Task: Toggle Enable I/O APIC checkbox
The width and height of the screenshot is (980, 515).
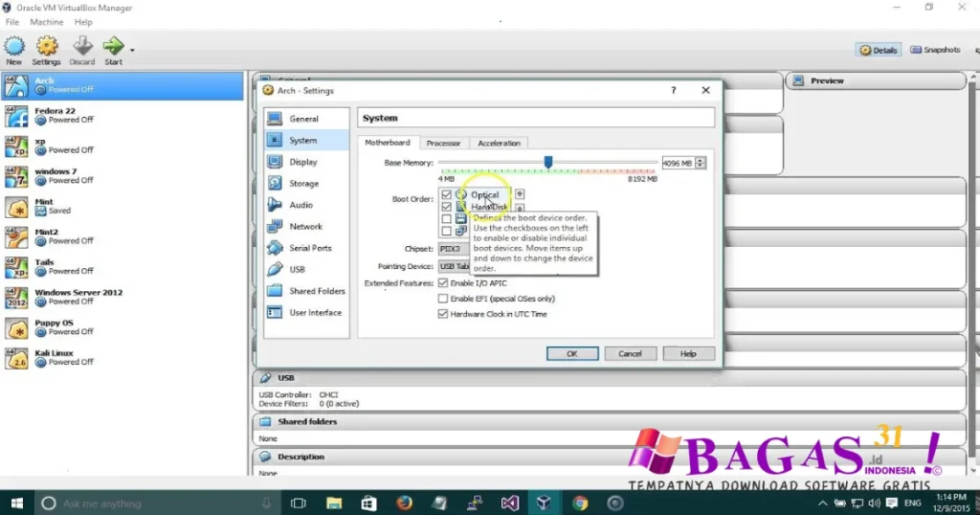Action: click(443, 283)
